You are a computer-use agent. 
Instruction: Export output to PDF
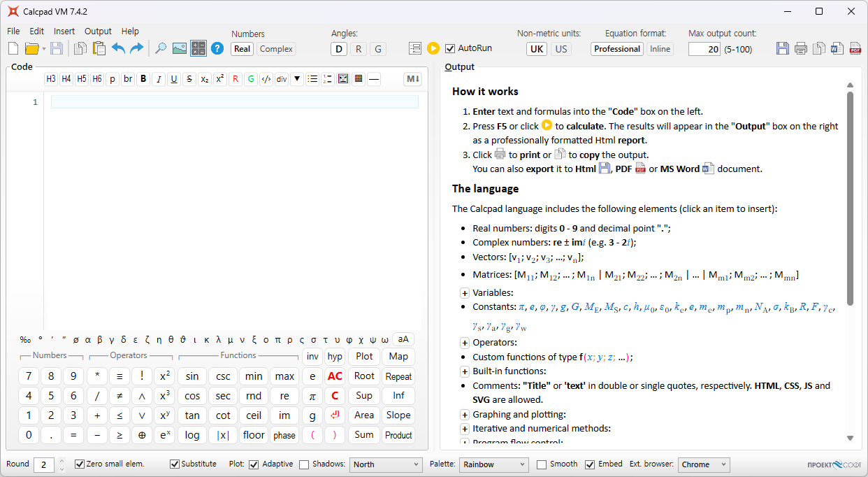click(855, 48)
